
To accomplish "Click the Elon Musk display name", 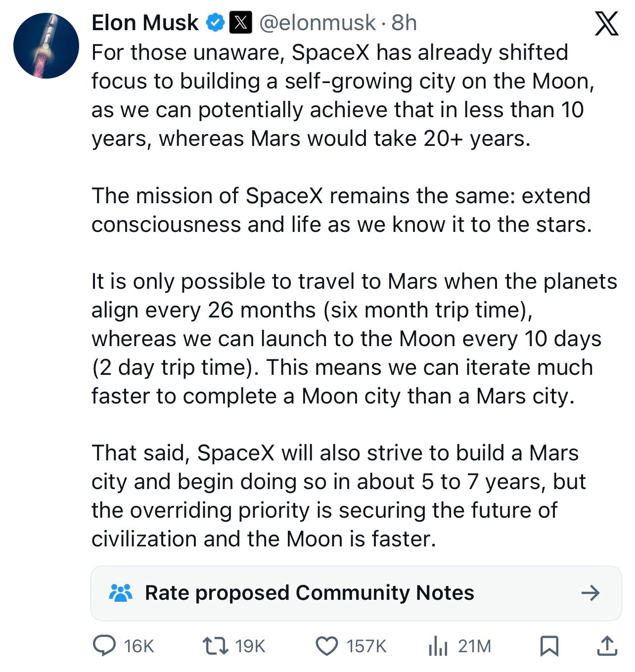I will coord(145,23).
